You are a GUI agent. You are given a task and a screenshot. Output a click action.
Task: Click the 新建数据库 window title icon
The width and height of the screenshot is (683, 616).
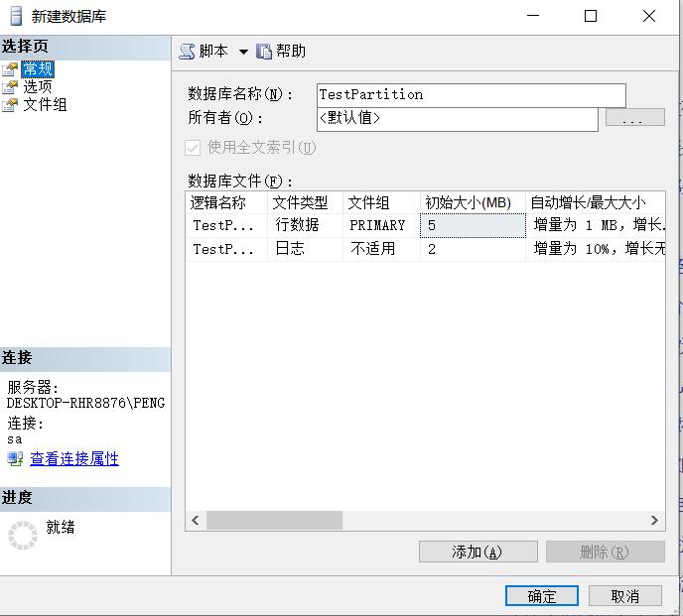pos(16,16)
